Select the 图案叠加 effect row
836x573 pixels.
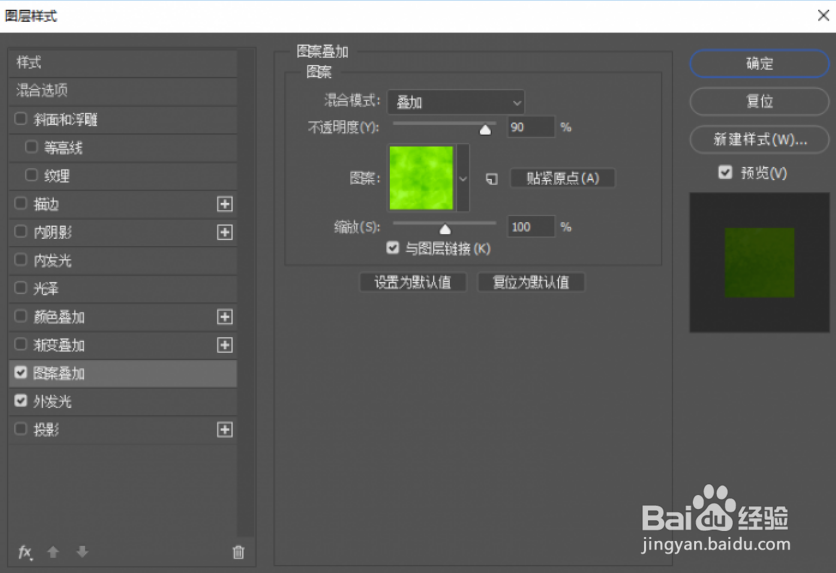pyautogui.click(x=123, y=373)
